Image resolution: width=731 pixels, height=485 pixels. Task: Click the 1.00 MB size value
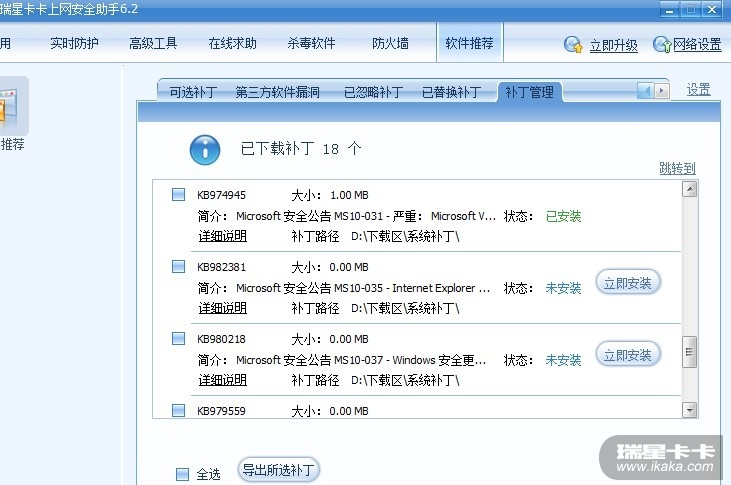click(x=349, y=195)
